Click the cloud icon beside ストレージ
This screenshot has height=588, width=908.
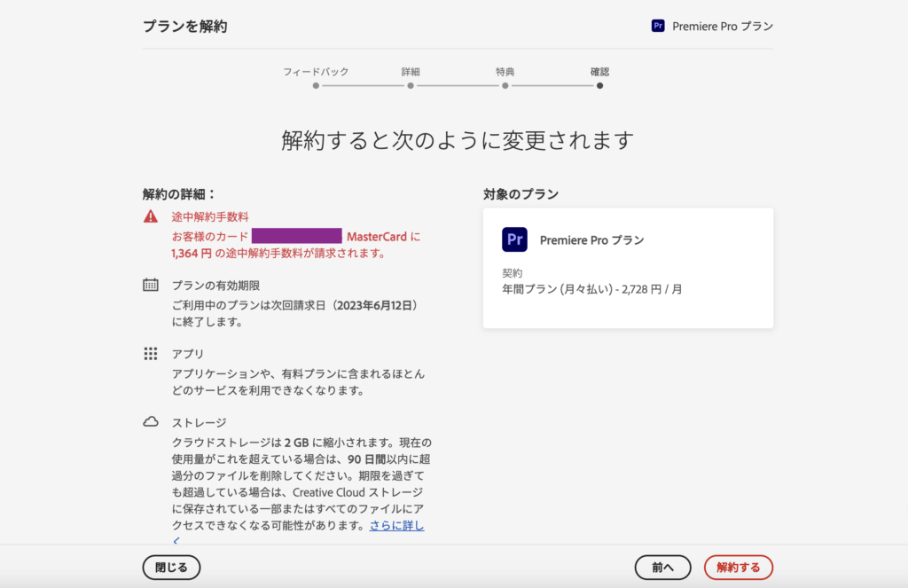[x=151, y=422]
